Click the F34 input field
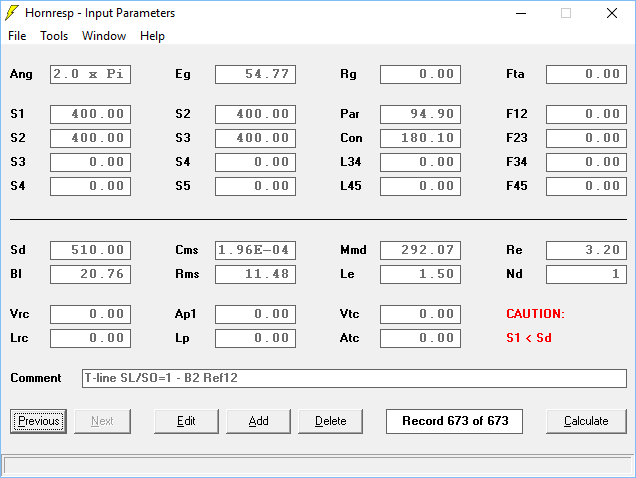 587,162
